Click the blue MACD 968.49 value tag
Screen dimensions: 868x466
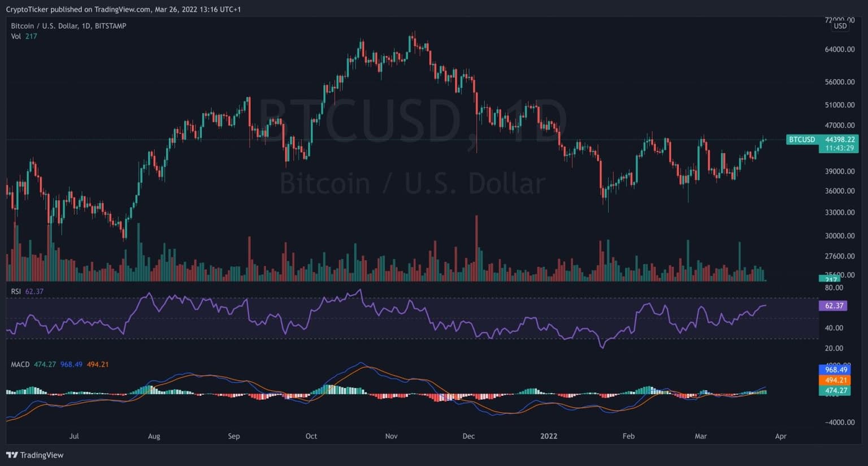tap(836, 370)
